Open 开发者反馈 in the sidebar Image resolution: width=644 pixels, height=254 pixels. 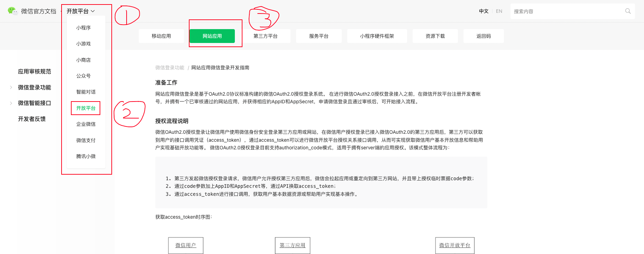(32, 119)
